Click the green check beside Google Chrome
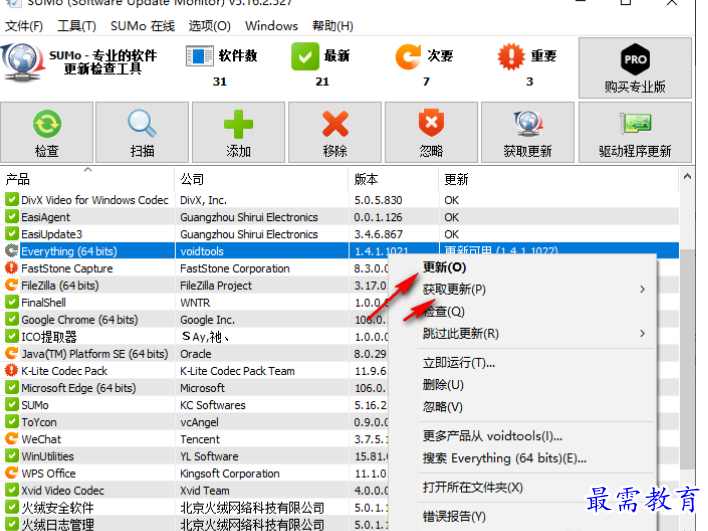The image size is (708, 531). click(x=11, y=319)
